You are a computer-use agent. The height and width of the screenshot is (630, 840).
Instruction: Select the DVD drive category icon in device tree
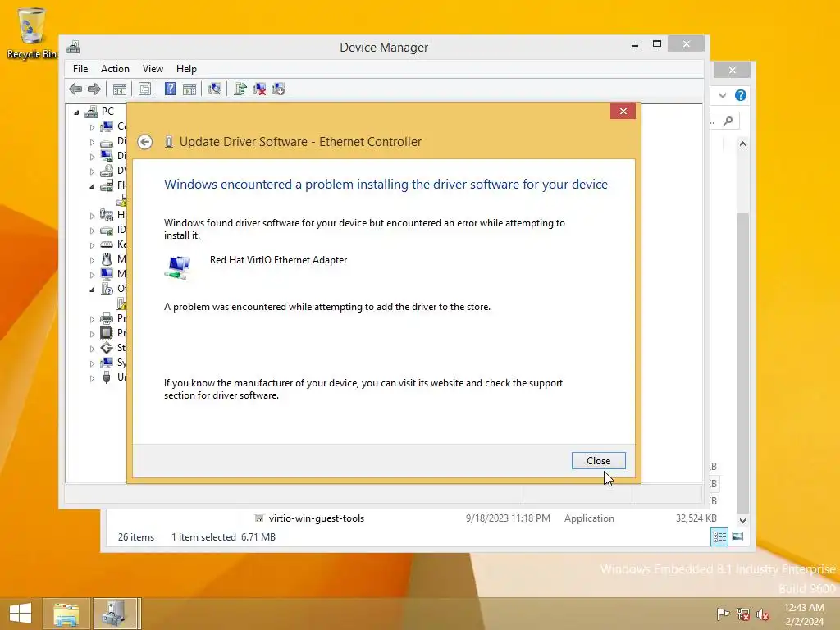[107, 171]
